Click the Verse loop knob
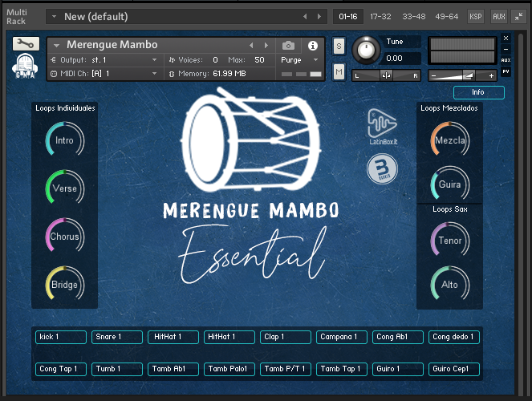Screen dimensions: 532x401 [65, 188]
